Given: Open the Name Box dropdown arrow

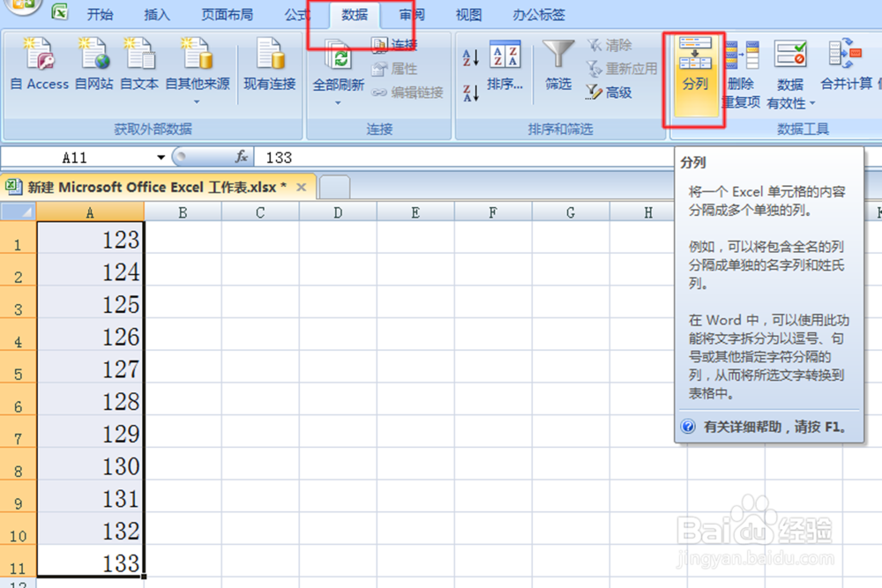Looking at the screenshot, I should coord(161,158).
